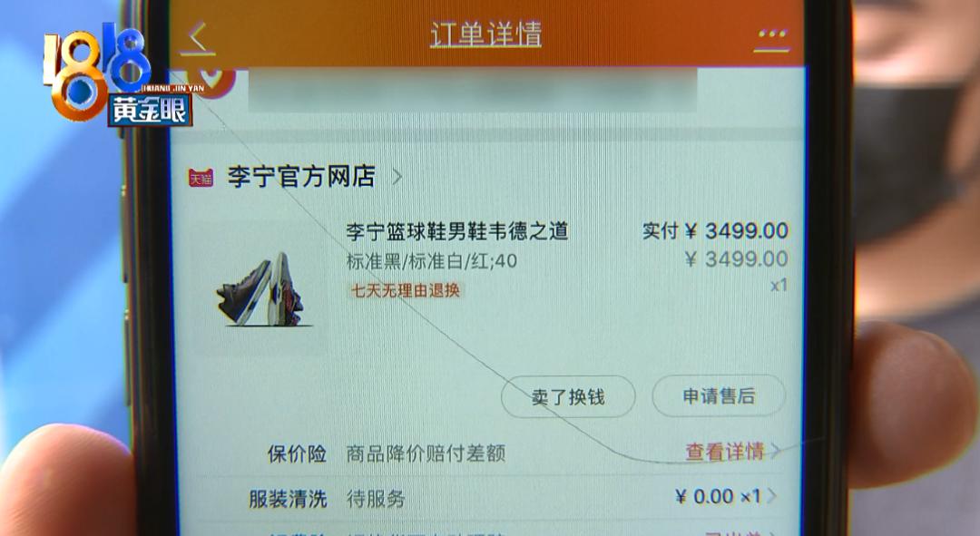Open the three-dot more menu
This screenshot has height=536, width=980.
(772, 35)
